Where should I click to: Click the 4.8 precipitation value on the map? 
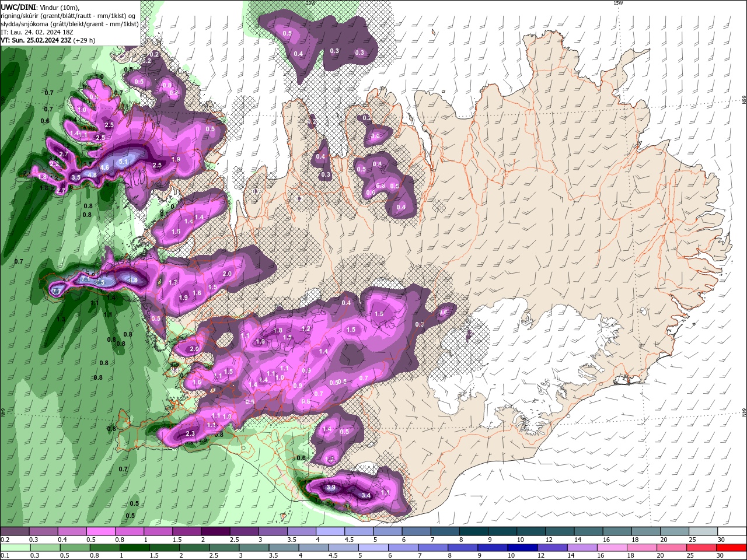coord(92,175)
